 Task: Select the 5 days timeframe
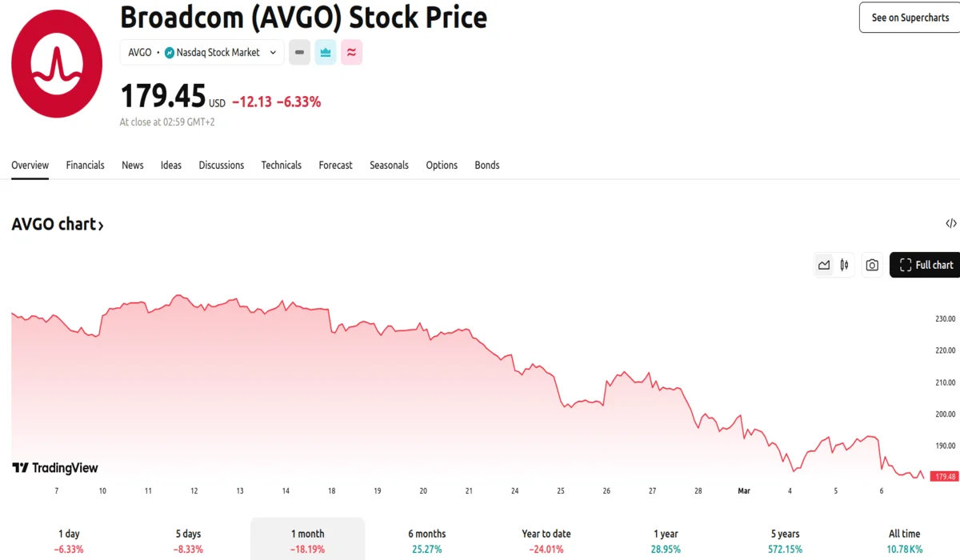point(188,538)
